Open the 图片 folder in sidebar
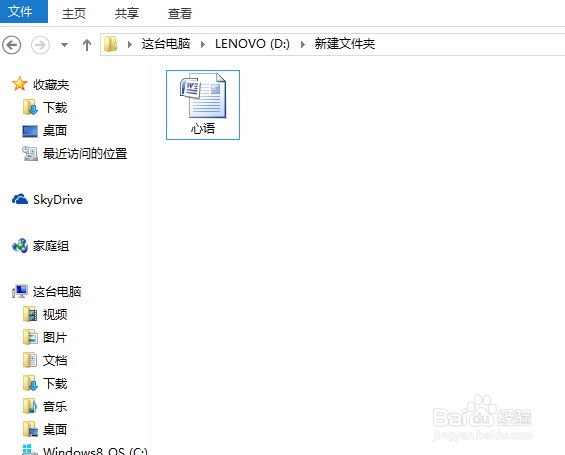The height and width of the screenshot is (455, 565). coord(55,338)
